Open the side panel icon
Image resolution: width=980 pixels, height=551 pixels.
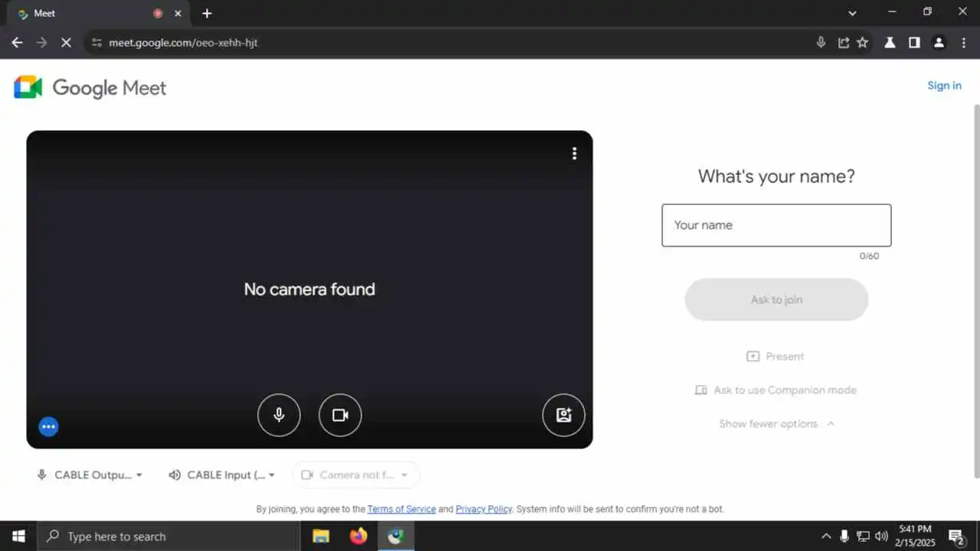914,43
